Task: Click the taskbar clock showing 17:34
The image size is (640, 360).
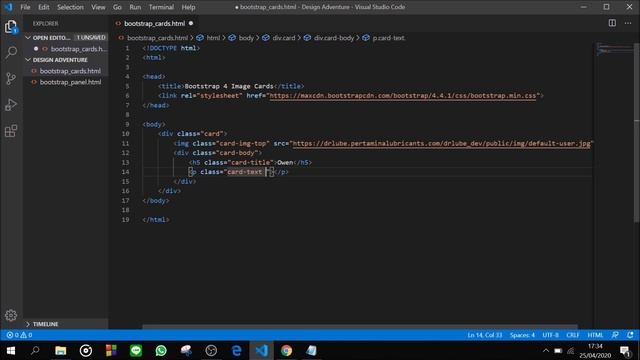Action: click(x=595, y=347)
